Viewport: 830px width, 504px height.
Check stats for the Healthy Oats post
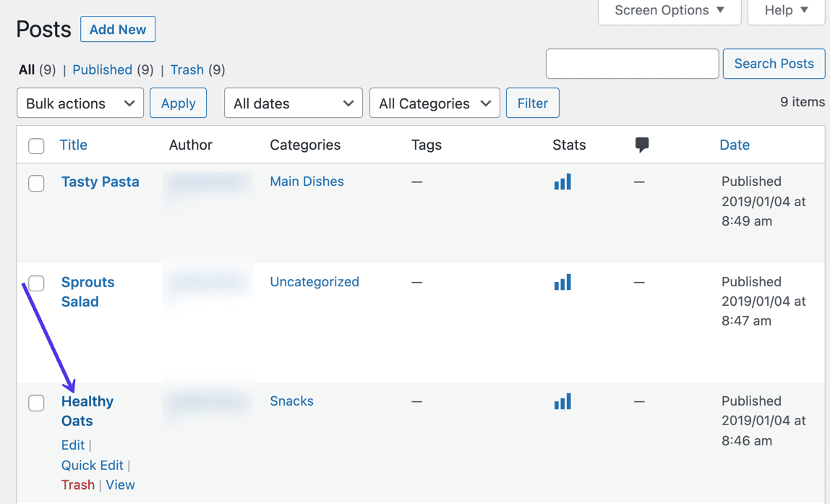[x=562, y=401]
